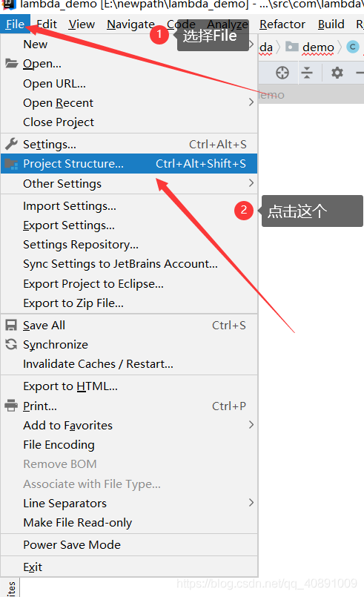The image size is (364, 597).
Task: Click the Synchronize refresh arrows icon
Action: pyautogui.click(x=11, y=344)
